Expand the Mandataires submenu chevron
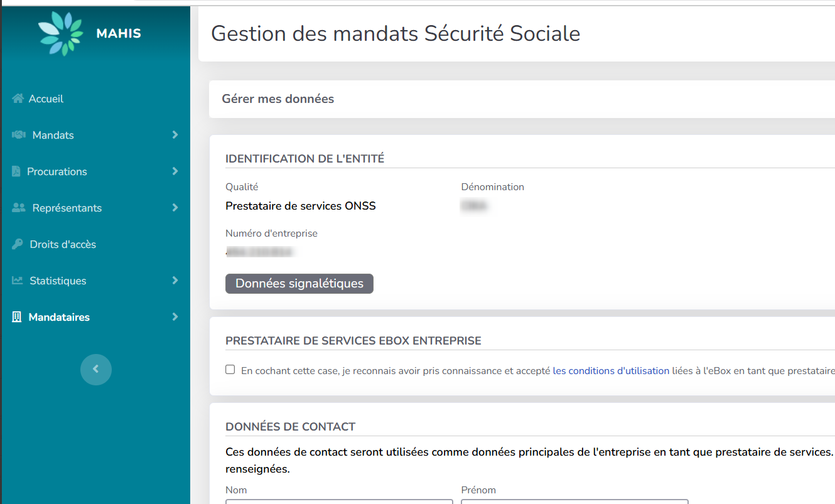This screenshot has width=835, height=504. point(175,317)
